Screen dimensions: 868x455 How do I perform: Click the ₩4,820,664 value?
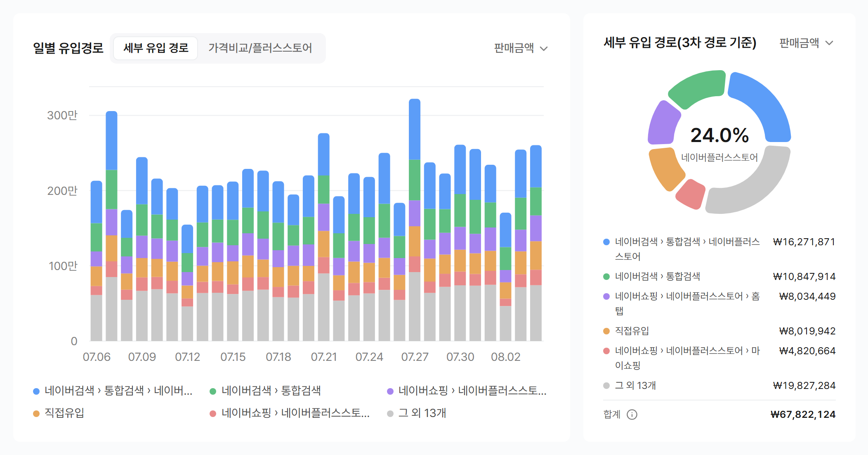(807, 351)
